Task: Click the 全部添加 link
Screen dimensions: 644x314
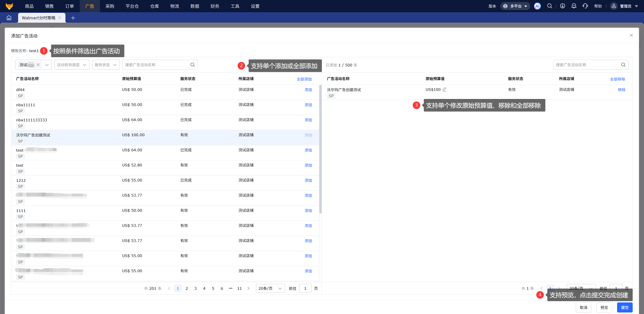Action: coord(304,79)
